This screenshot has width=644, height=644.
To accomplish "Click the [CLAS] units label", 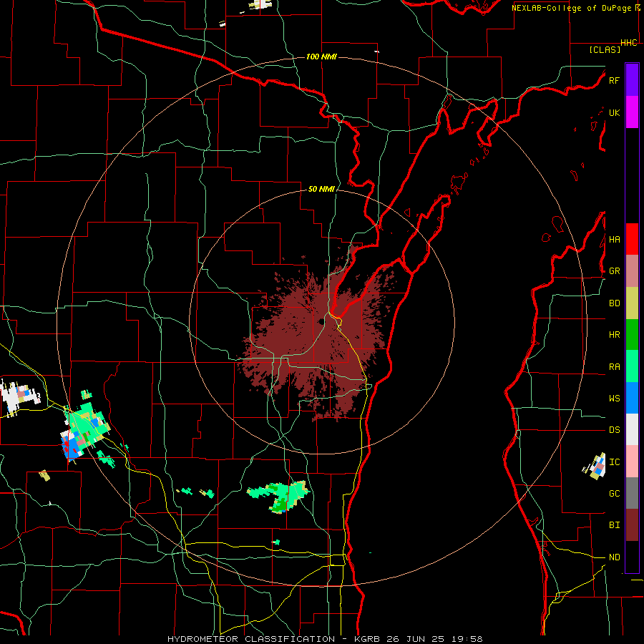I will 605,49.
